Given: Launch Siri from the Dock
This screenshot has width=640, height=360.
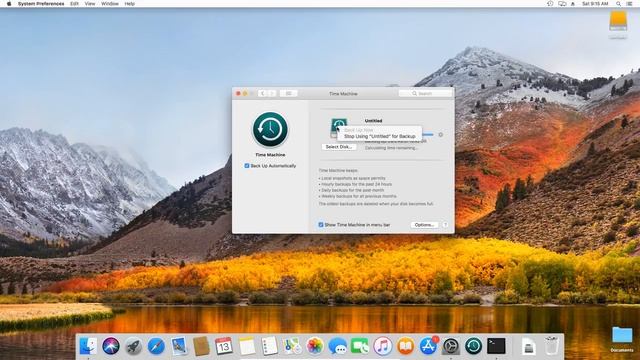Looking at the screenshot, I should [111, 346].
